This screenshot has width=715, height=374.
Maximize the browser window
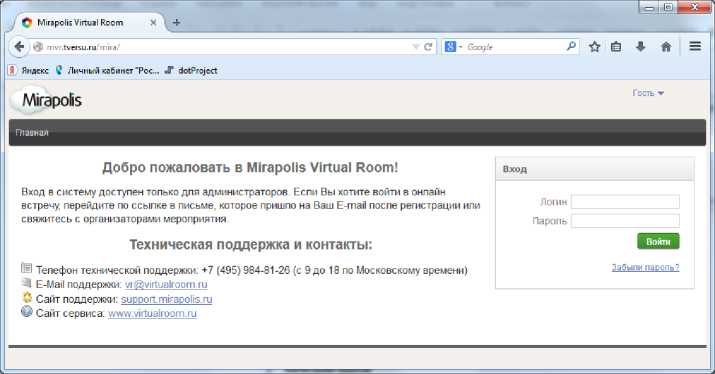(668, 7)
